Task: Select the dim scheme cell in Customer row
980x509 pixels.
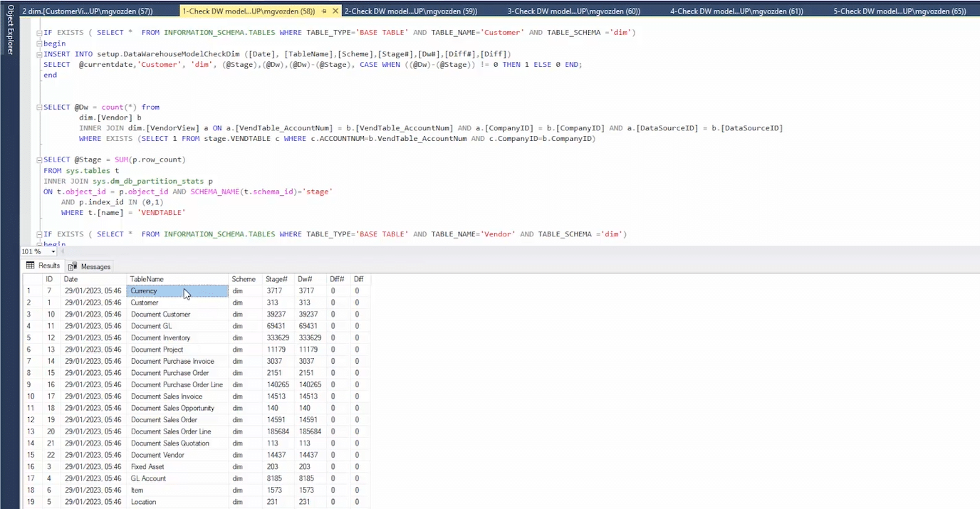Action: [246, 303]
